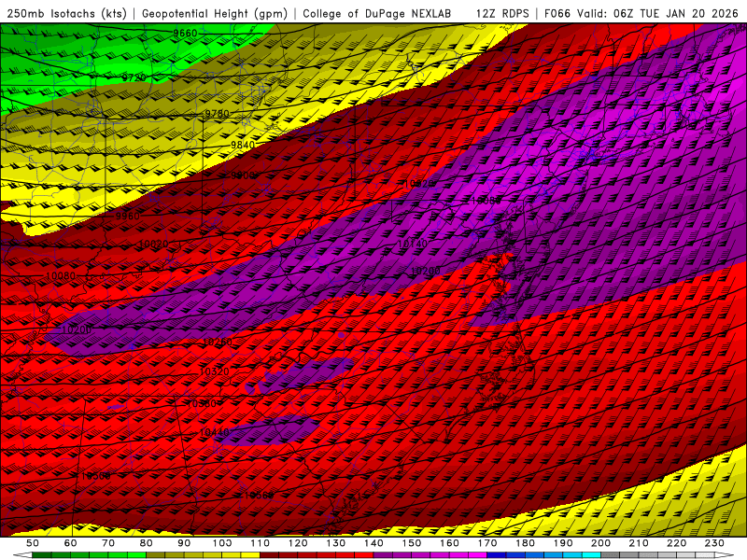Click the 70 value on the color scale

pyautogui.click(x=108, y=543)
